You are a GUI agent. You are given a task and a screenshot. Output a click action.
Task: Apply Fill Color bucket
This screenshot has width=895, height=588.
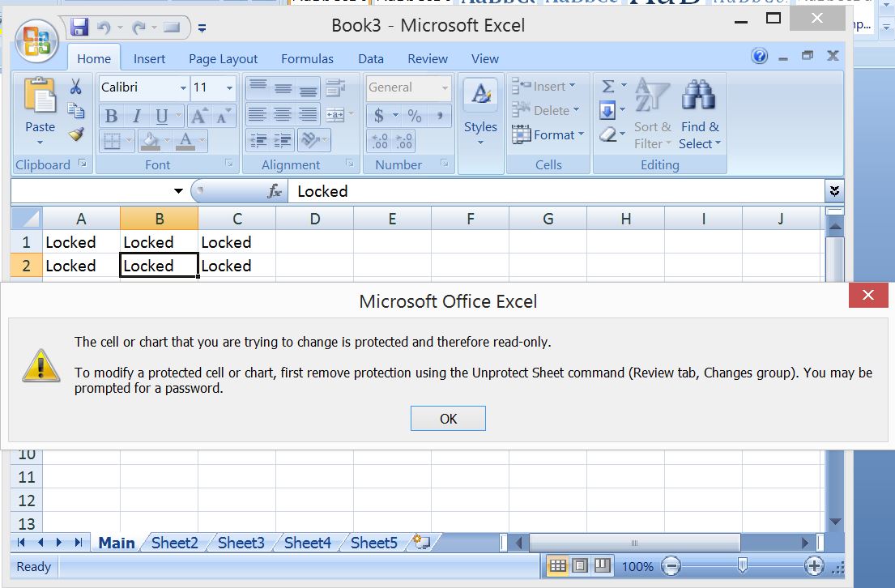pyautogui.click(x=150, y=140)
